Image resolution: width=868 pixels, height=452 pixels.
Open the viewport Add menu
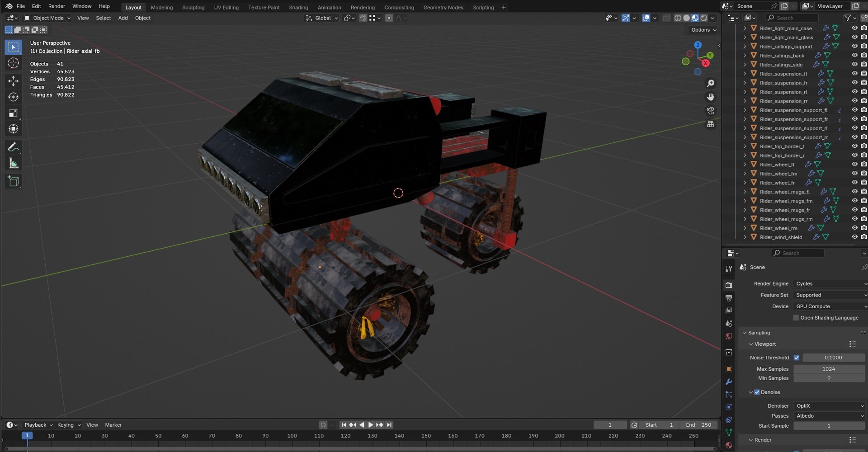tap(123, 18)
